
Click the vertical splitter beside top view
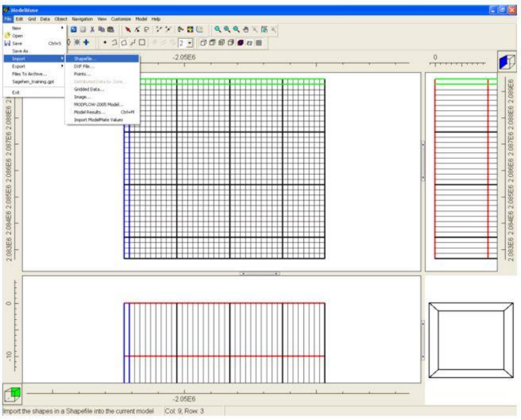pos(423,161)
